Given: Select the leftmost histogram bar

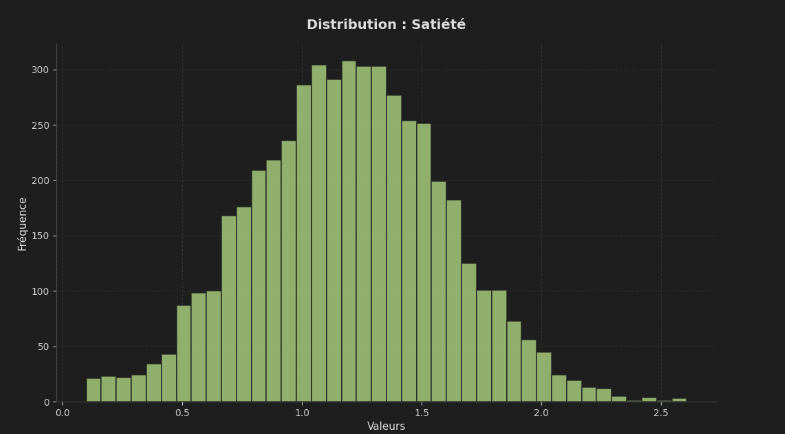Looking at the screenshot, I should pos(93,391).
